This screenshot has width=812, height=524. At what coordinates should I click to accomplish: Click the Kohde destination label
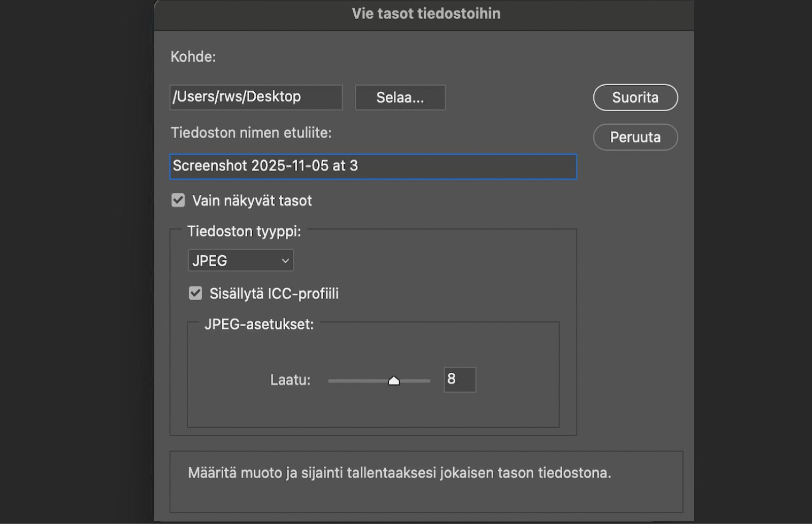pyautogui.click(x=193, y=57)
